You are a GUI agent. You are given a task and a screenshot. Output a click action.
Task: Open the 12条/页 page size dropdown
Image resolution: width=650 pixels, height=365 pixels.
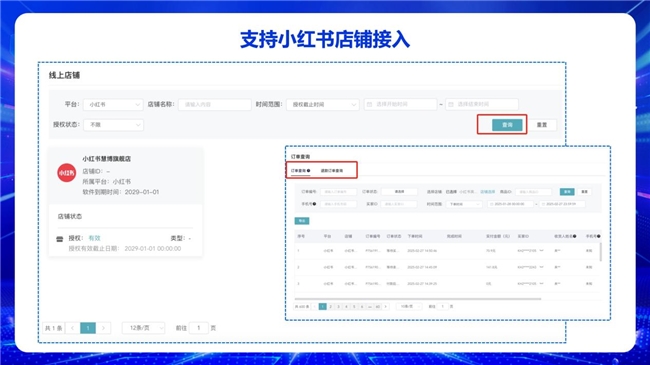click(143, 328)
